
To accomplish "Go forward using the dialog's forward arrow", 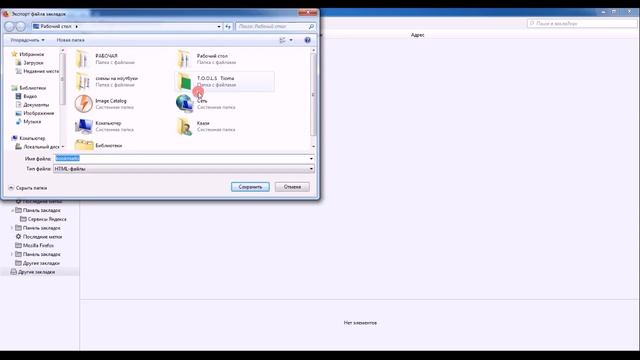I will pyautogui.click(x=20, y=27).
